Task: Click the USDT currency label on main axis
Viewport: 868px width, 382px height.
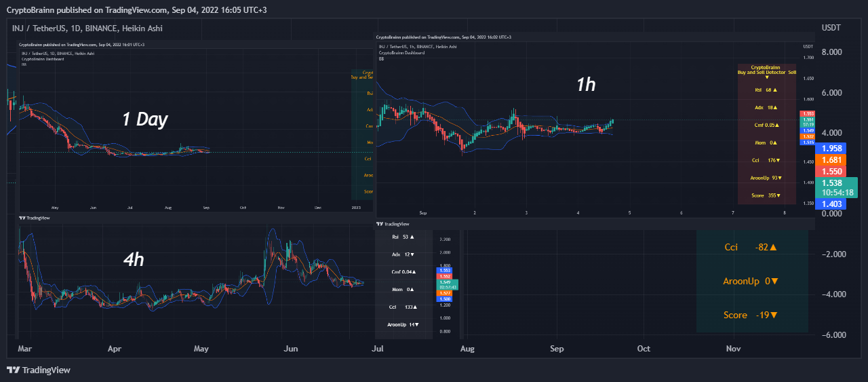Action: pyautogui.click(x=831, y=28)
